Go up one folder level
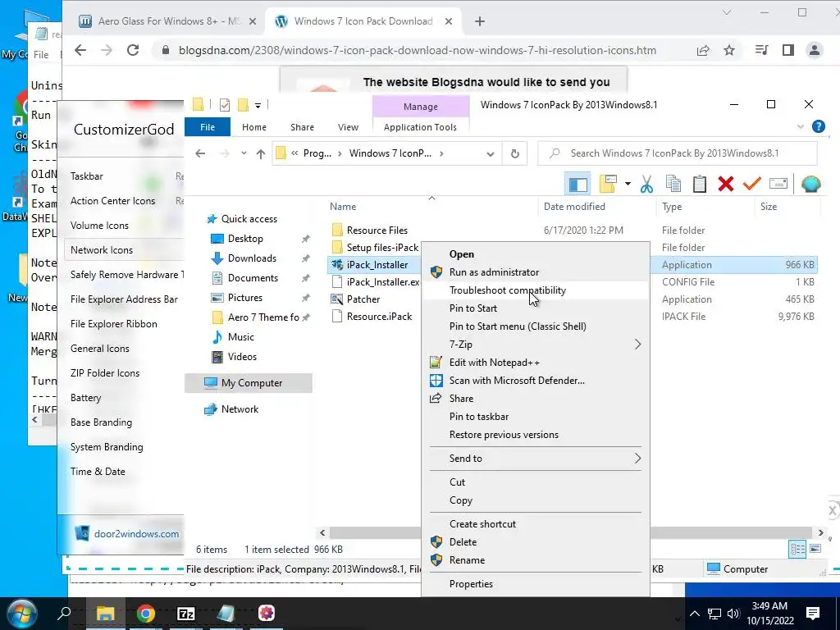Screen dimensions: 840x630 [261, 153]
